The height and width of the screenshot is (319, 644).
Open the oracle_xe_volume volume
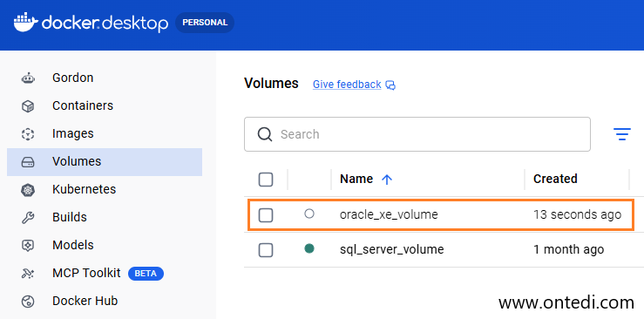coord(389,214)
